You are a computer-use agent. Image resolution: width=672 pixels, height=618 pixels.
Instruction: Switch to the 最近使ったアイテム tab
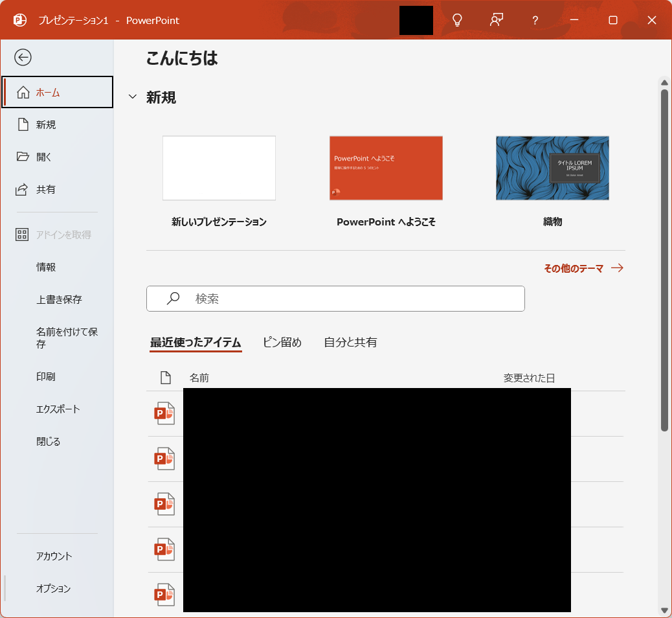196,342
